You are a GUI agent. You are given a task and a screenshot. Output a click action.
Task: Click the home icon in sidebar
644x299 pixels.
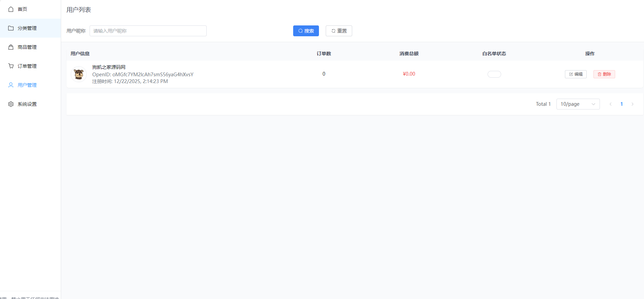click(11, 9)
